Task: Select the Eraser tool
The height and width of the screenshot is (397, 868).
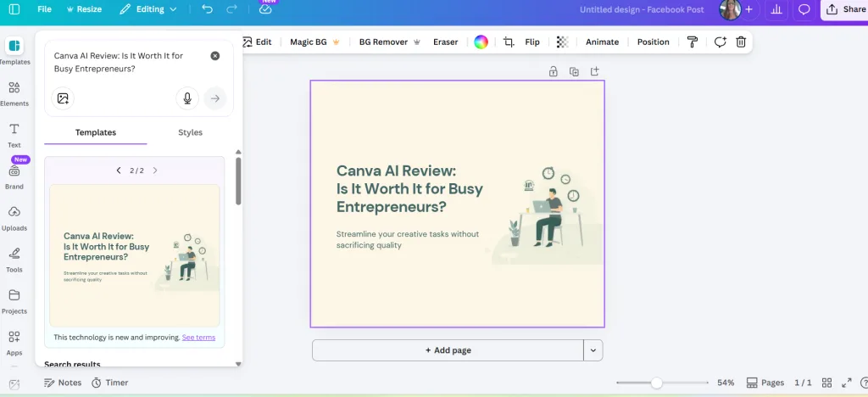Action: (446, 42)
